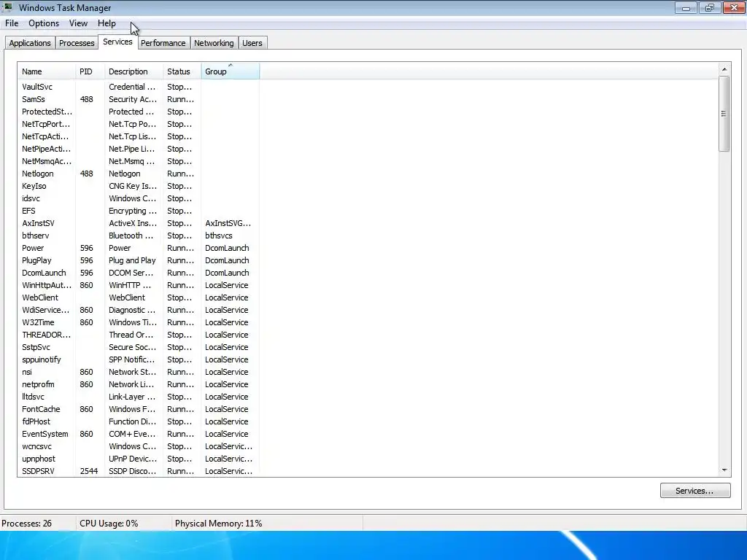Screen dimensions: 747x560
Task: Click the scrollbar up arrow
Action: click(724, 69)
